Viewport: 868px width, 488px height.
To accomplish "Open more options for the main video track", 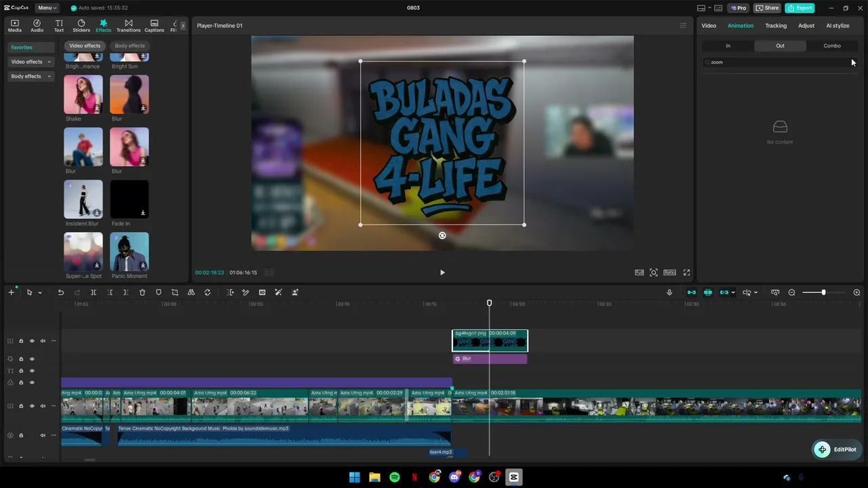I will tap(54, 406).
